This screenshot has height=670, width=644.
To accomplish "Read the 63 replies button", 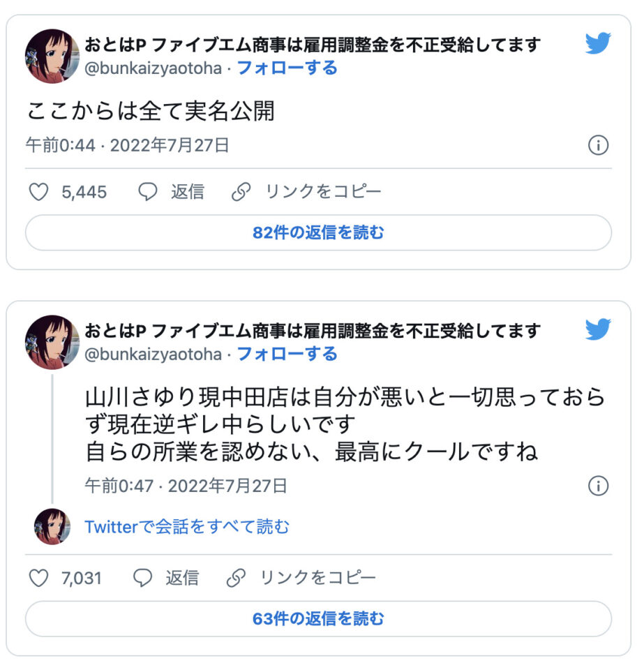I will pyautogui.click(x=318, y=618).
